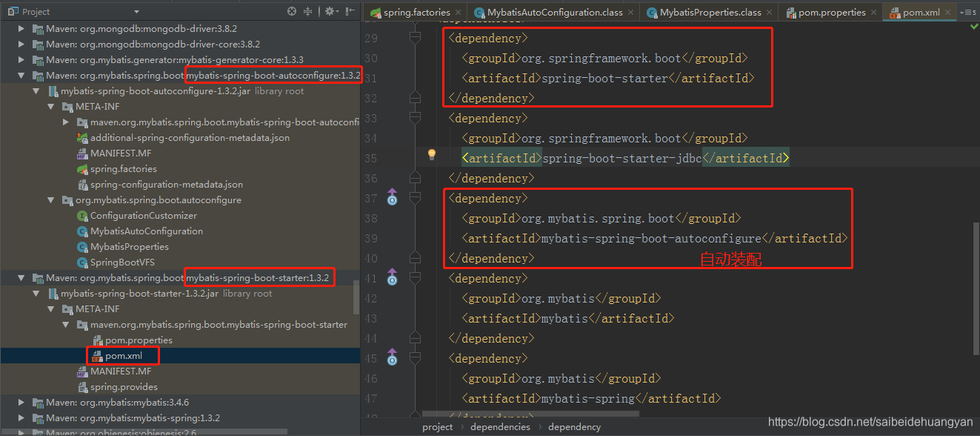
Task: Expand Maven mybatis-generator-core:1.3.3 library
Action: point(21,60)
